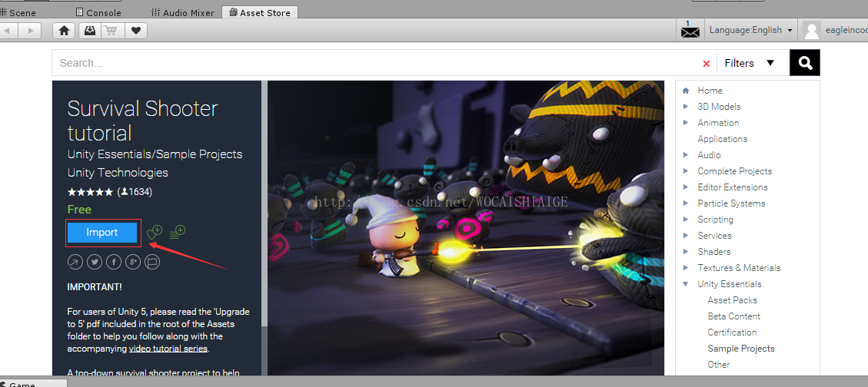This screenshot has width=868, height=387.
Task: Clear search with red X
Action: click(x=707, y=64)
